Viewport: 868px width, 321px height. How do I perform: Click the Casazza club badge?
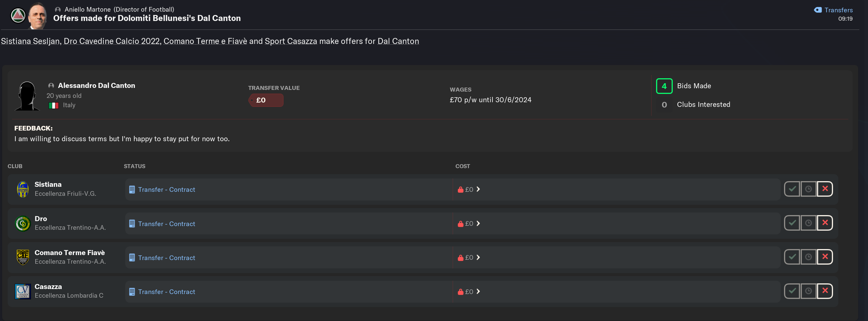tap(23, 291)
